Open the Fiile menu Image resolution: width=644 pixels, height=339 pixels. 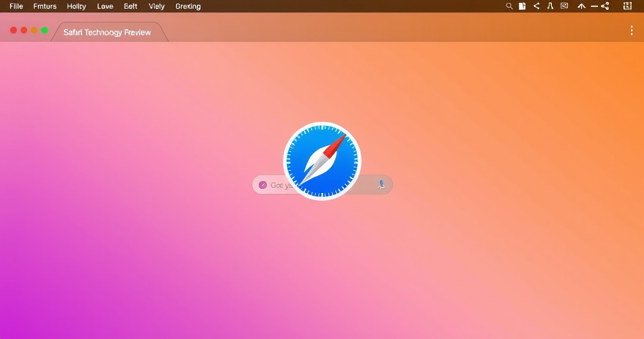click(16, 6)
